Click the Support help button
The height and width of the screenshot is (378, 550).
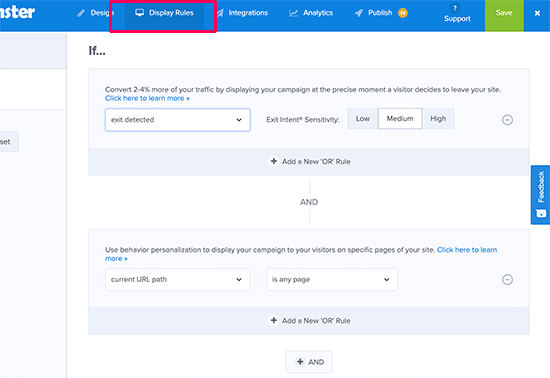(457, 14)
